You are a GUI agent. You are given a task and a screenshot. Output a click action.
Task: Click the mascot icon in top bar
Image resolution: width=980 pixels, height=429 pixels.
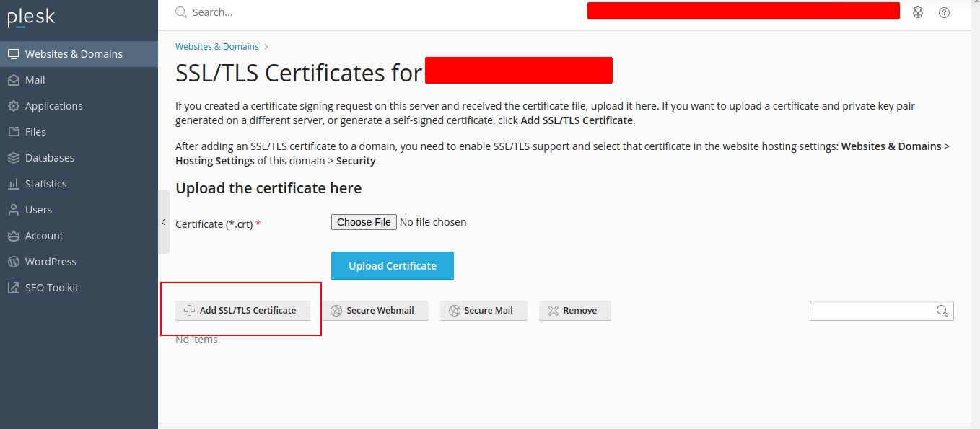click(x=918, y=12)
